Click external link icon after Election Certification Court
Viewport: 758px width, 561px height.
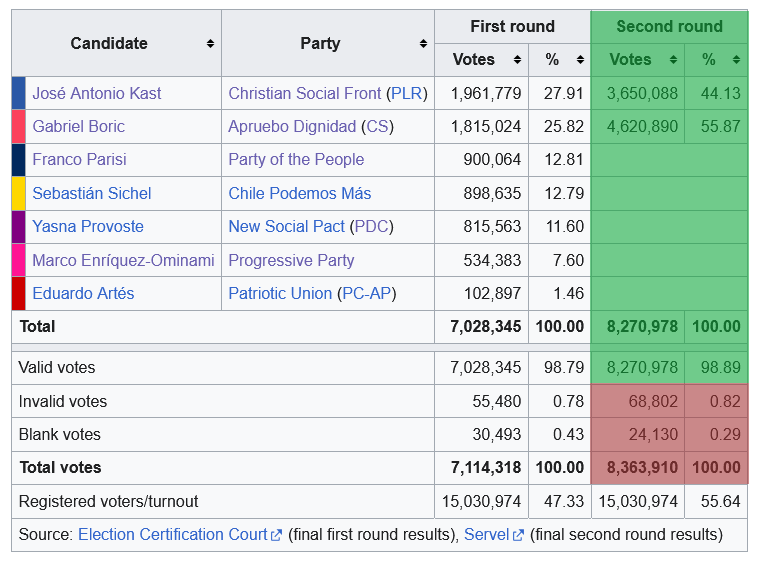click(276, 535)
